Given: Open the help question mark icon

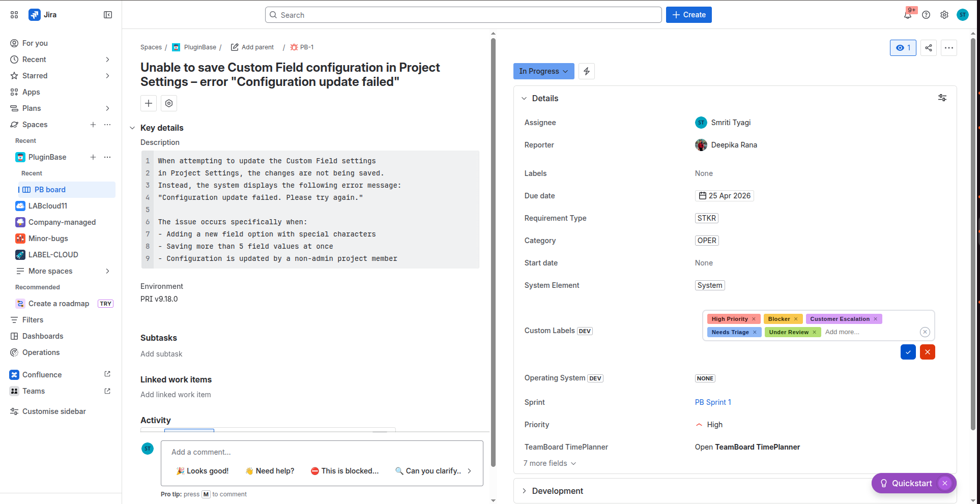Looking at the screenshot, I should (x=926, y=15).
